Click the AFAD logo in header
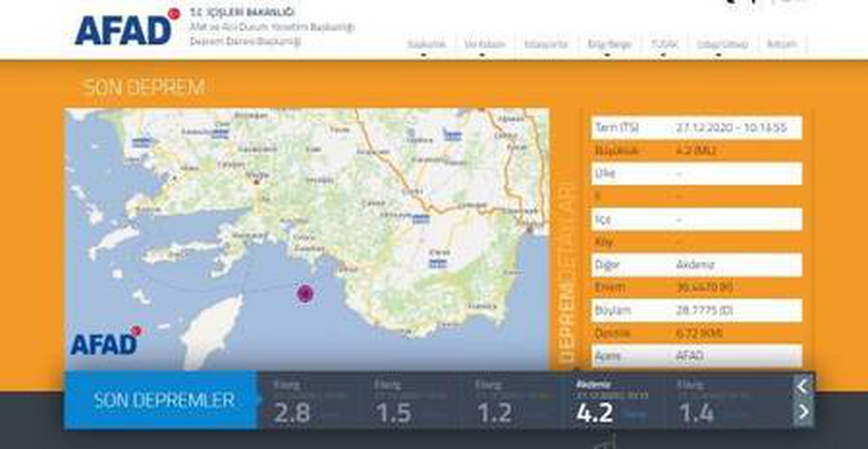Screen dimensions: 868x449 (127, 27)
